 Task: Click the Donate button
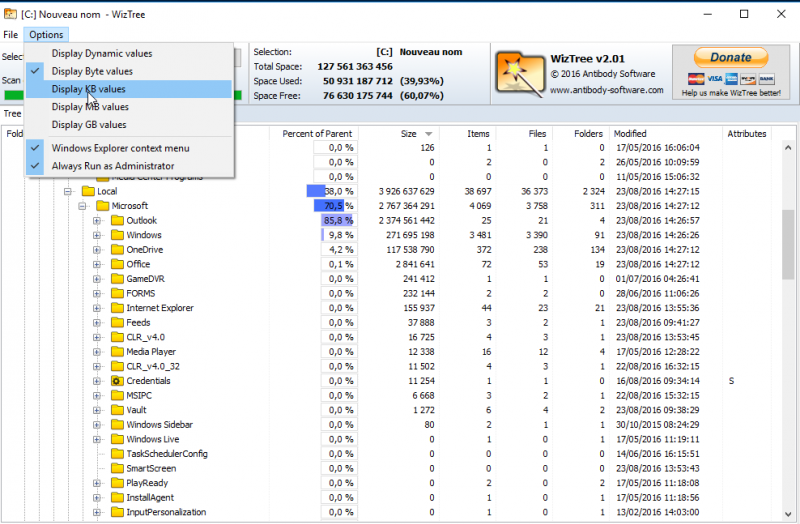point(730,57)
